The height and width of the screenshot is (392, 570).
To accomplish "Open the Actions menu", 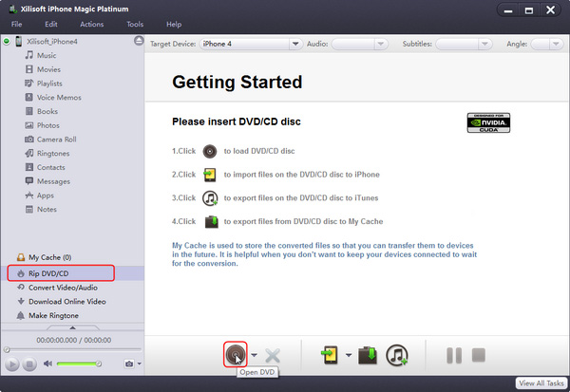I will 92,24.
